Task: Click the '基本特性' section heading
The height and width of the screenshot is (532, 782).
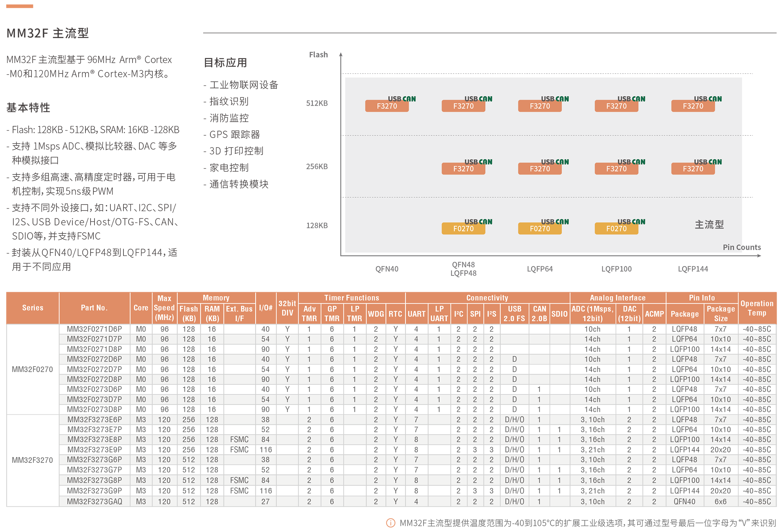Action: [28, 107]
